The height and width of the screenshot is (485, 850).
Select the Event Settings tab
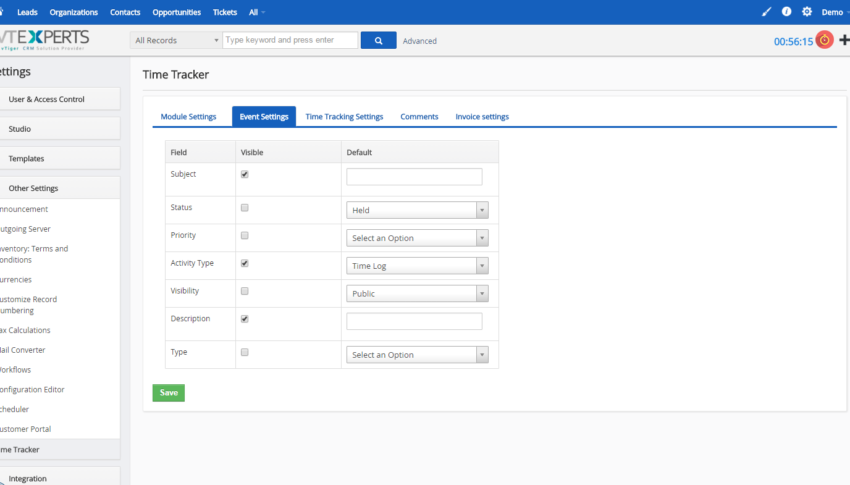(x=264, y=117)
